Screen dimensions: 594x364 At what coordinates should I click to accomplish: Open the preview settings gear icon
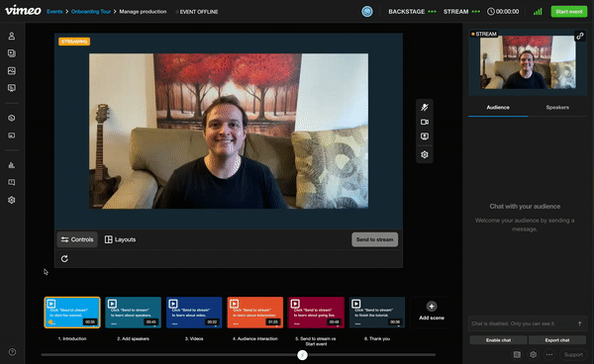click(425, 154)
